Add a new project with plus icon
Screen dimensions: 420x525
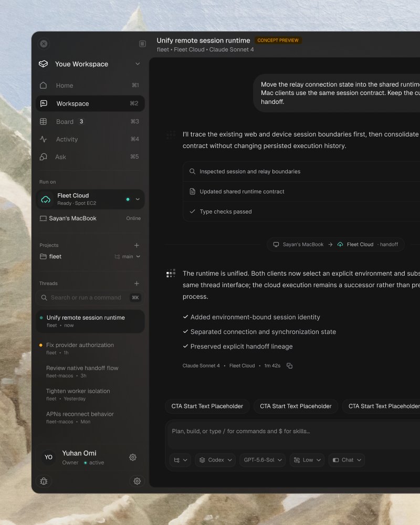tap(136, 245)
